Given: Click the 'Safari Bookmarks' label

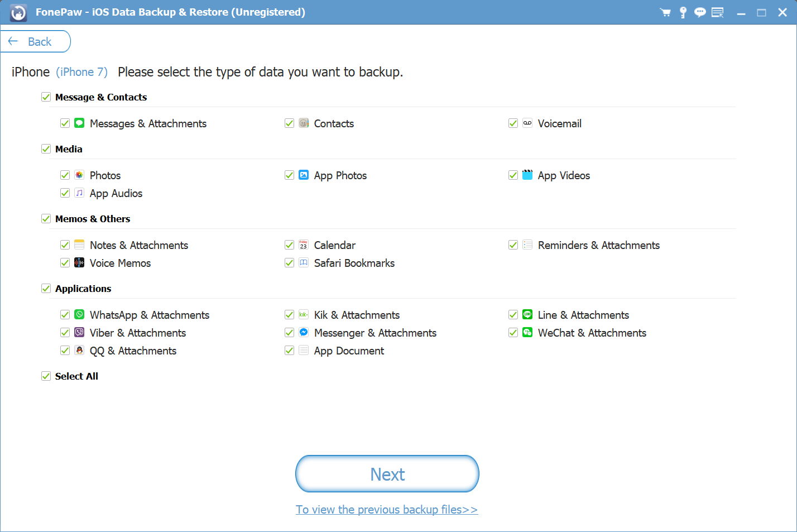Looking at the screenshot, I should pos(354,263).
